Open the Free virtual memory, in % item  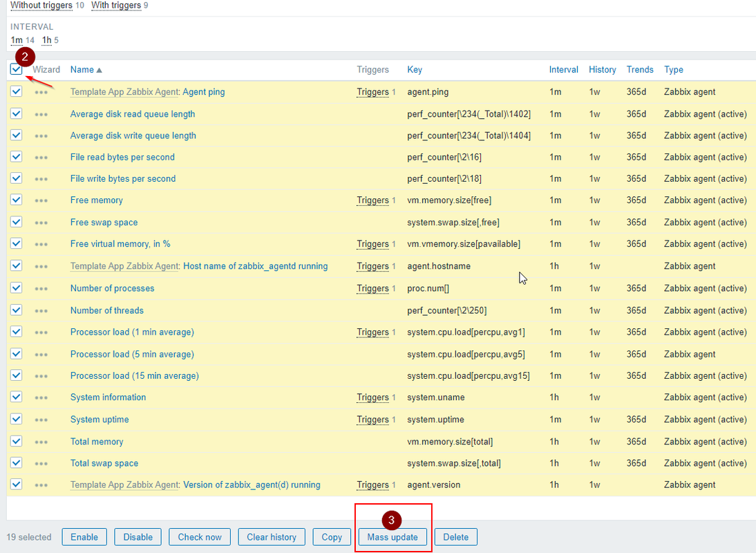pos(120,243)
